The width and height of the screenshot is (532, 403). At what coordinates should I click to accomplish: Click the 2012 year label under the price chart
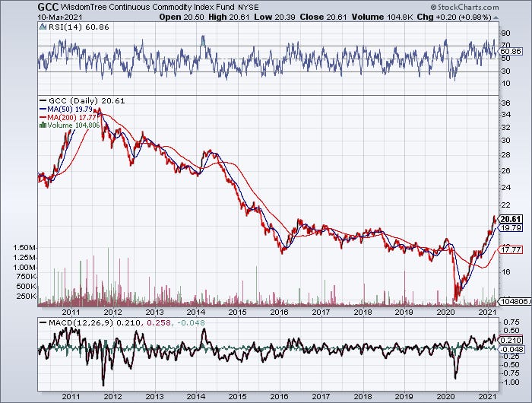tap(112, 312)
